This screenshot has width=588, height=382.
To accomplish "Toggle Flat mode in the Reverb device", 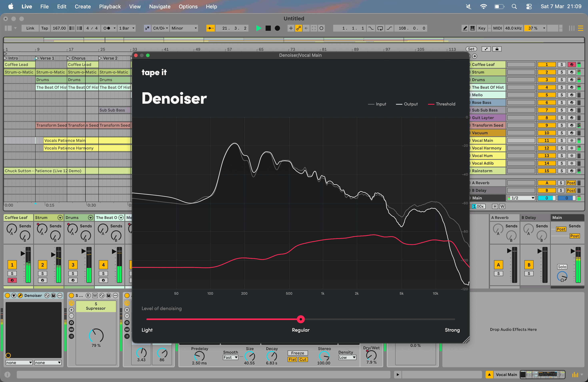I will (293, 360).
